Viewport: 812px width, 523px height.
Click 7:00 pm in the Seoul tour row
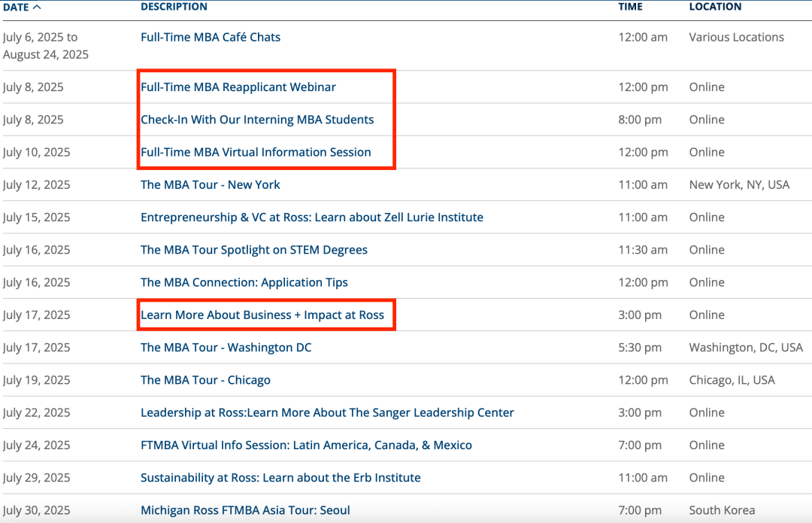pyautogui.click(x=640, y=510)
